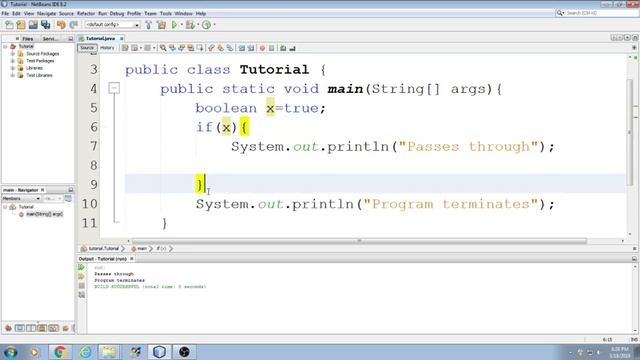Open the Tools menu
This screenshot has height=360, width=640.
(x=166, y=13)
